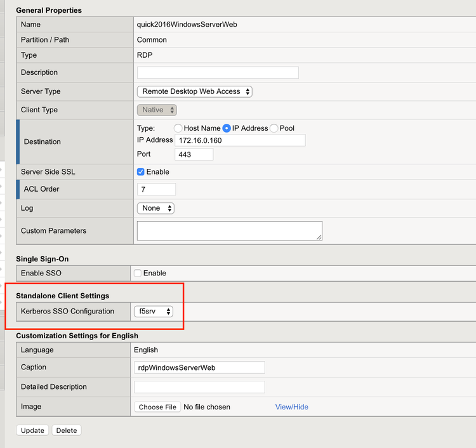Open the Kerberos SSO Configuration dropdown
Viewport: 476px width, 448px height.
click(153, 312)
